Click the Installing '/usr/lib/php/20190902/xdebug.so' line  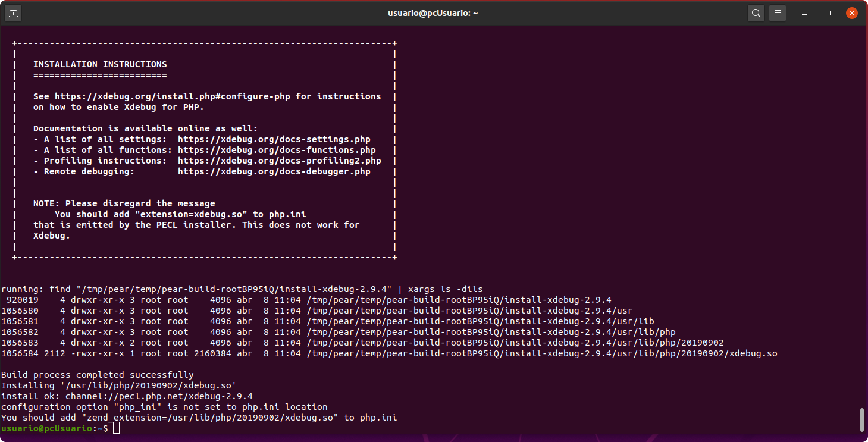pos(119,385)
